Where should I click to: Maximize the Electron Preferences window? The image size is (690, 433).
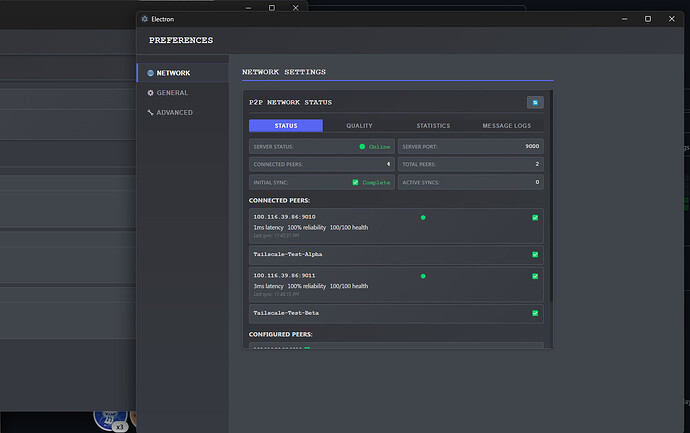pos(648,19)
